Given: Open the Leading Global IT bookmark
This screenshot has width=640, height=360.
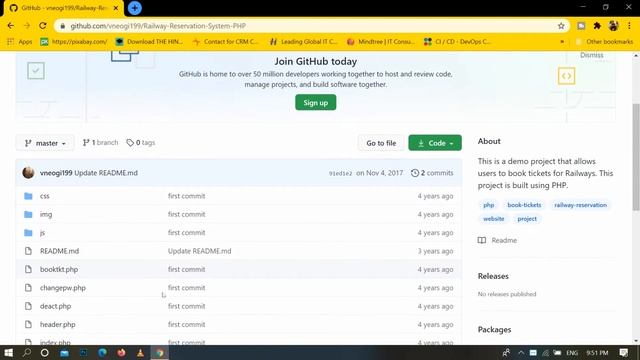Looking at the screenshot, I should point(304,42).
